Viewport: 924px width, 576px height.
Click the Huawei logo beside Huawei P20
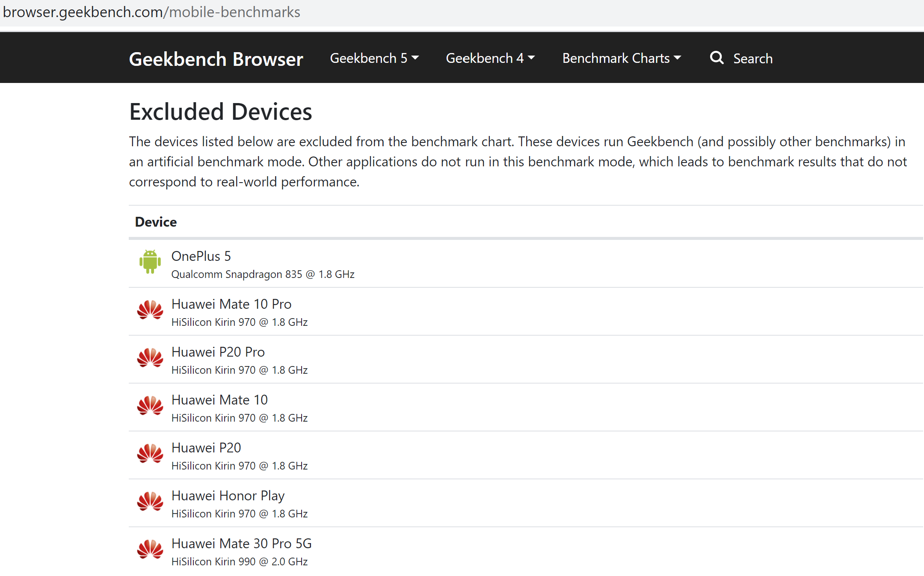click(x=150, y=453)
